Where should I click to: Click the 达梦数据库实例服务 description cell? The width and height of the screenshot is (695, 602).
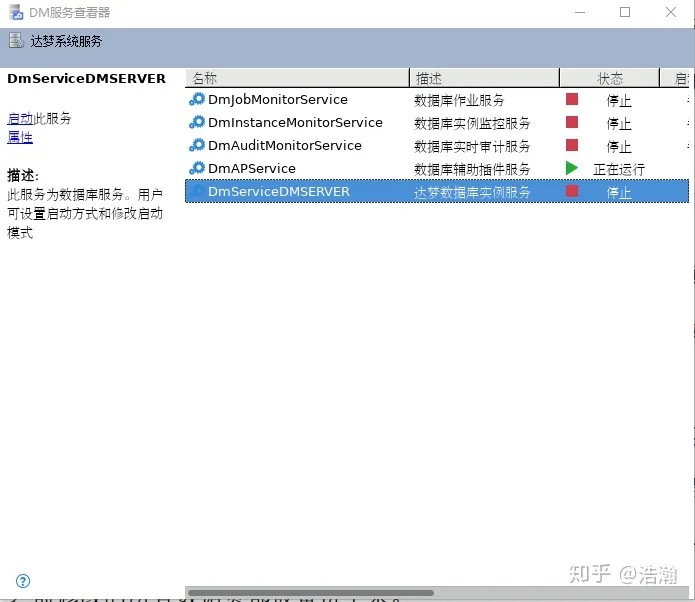click(472, 192)
